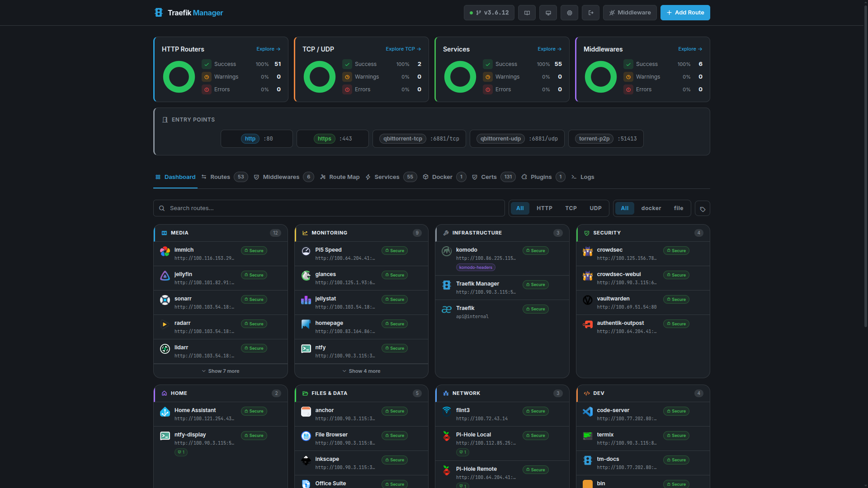Click the tag filter icon beside provider filters
This screenshot has height=488, width=868.
click(x=702, y=208)
